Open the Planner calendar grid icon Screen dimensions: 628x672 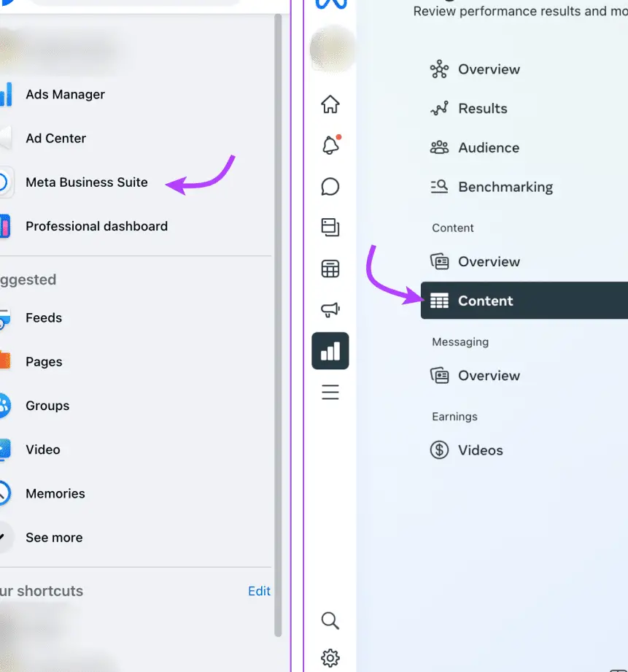point(330,269)
